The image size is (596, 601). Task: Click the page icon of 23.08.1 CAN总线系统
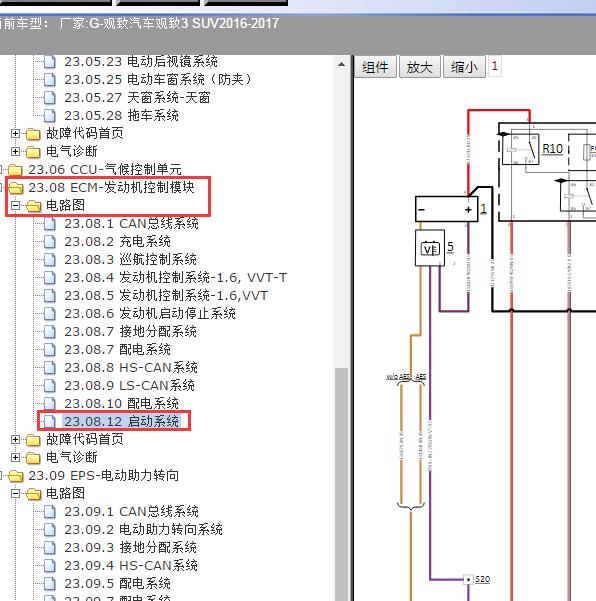click(x=49, y=223)
